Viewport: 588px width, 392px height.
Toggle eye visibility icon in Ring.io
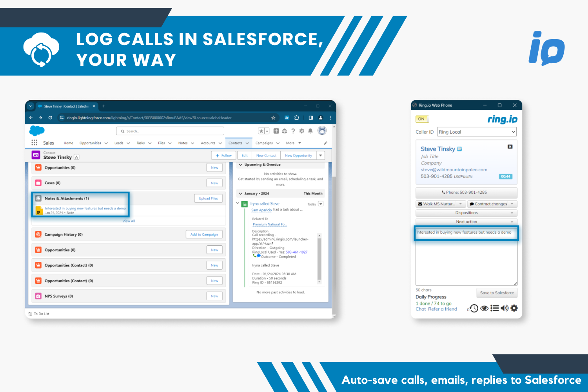coord(485,309)
